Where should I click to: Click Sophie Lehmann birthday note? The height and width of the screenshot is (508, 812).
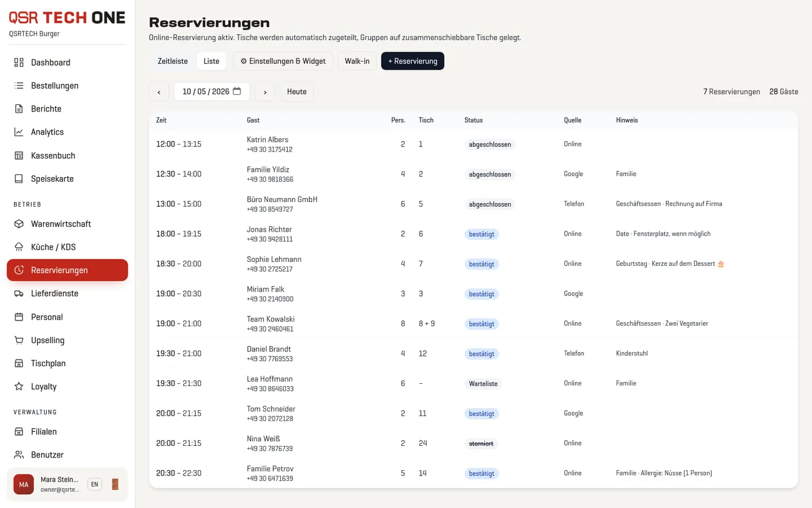pyautogui.click(x=670, y=264)
